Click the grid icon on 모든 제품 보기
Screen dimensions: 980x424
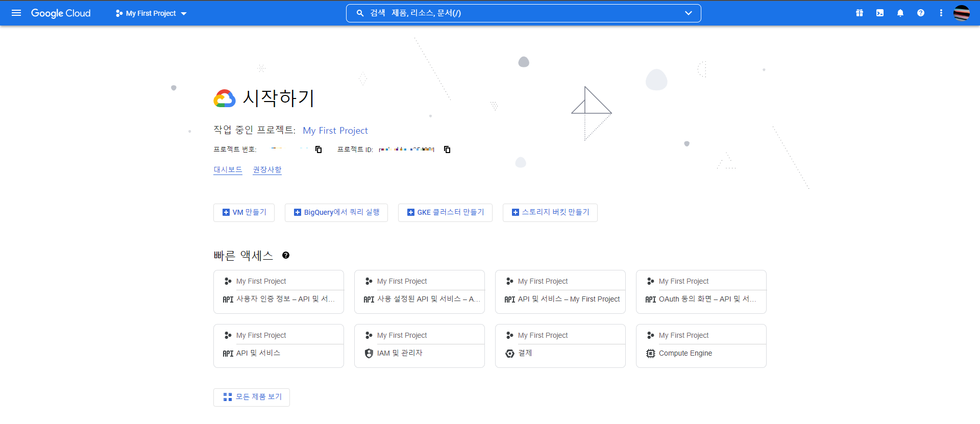(228, 397)
